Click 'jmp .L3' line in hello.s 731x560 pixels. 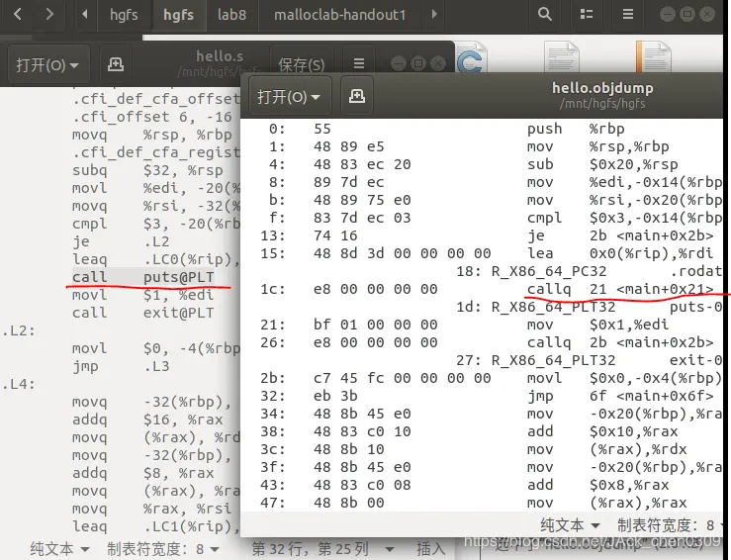pyautogui.click(x=121, y=366)
